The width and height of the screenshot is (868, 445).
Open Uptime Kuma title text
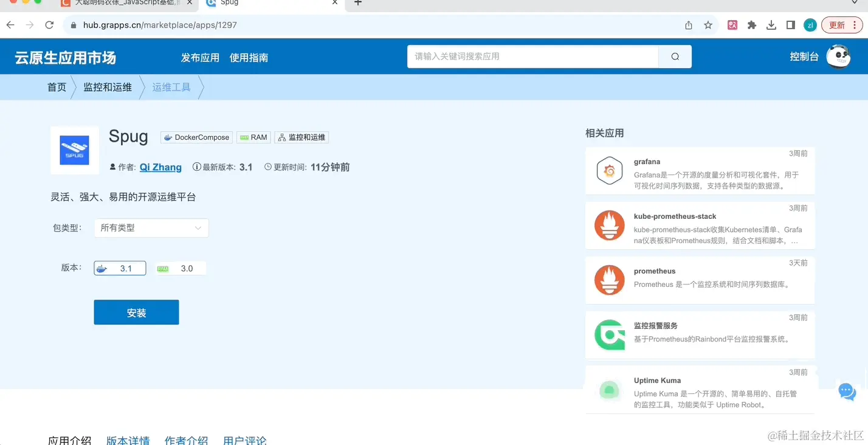click(x=657, y=381)
